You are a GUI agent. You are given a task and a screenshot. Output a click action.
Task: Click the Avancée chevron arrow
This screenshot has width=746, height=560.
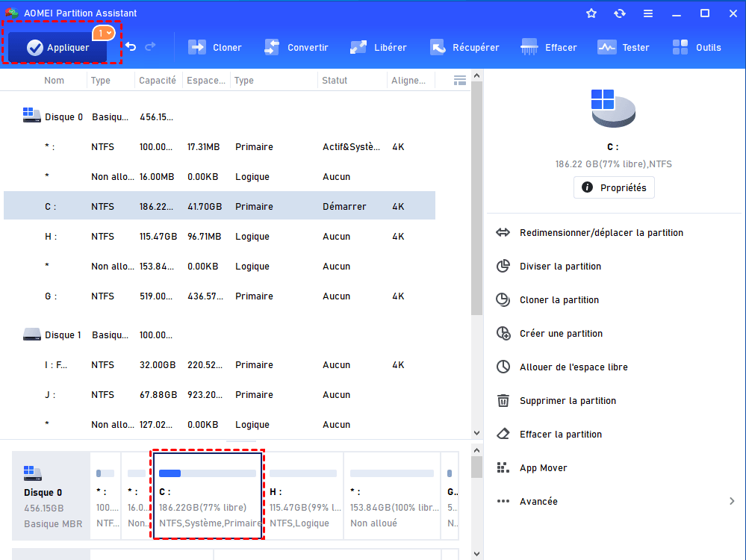[x=732, y=501]
